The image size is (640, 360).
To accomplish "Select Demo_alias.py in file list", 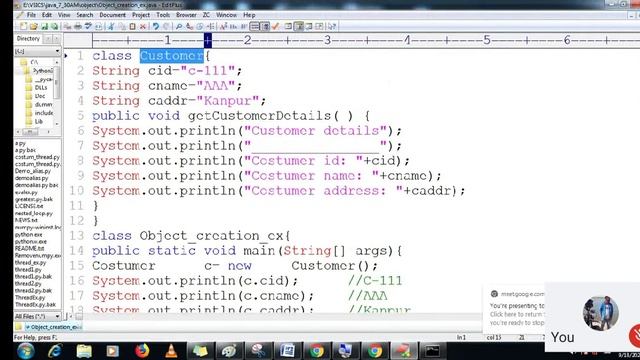I will pyautogui.click(x=33, y=171).
